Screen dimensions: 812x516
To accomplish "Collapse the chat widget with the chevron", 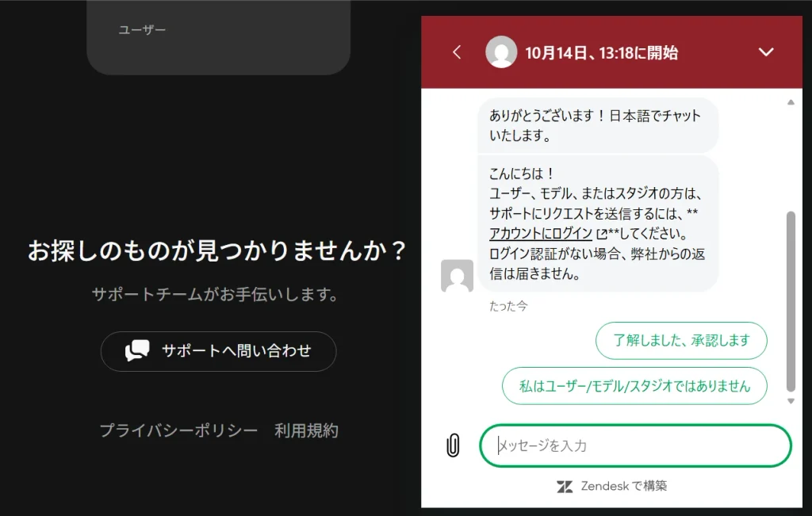I will point(766,52).
